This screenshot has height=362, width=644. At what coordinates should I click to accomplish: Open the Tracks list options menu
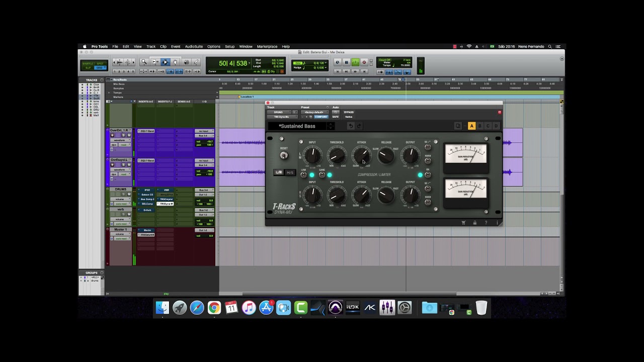tap(102, 80)
